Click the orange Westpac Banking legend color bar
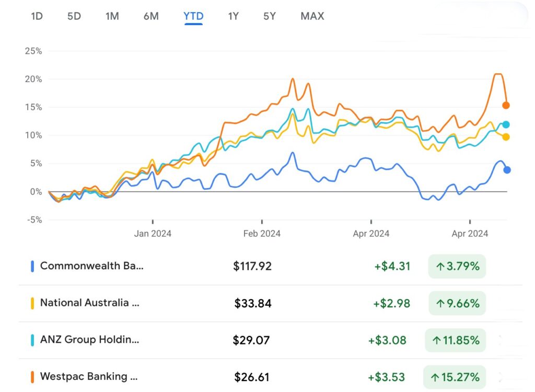Screen dimensions: 535x392 [32, 377]
